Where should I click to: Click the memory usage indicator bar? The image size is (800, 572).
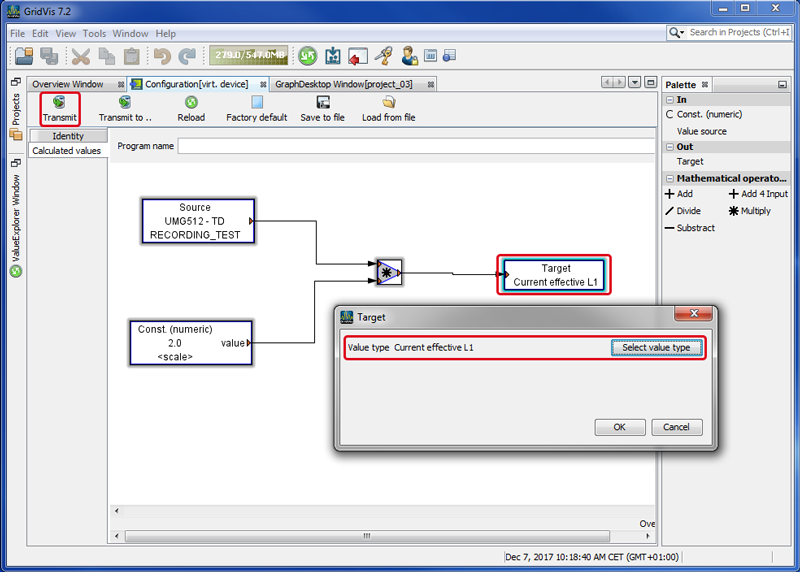pos(248,55)
